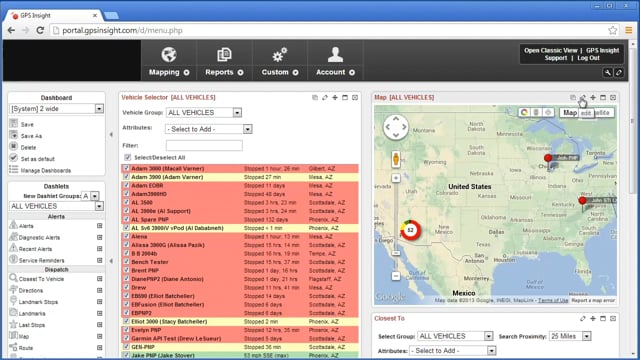Edit the Vehicle Selector dashlet

(325, 98)
